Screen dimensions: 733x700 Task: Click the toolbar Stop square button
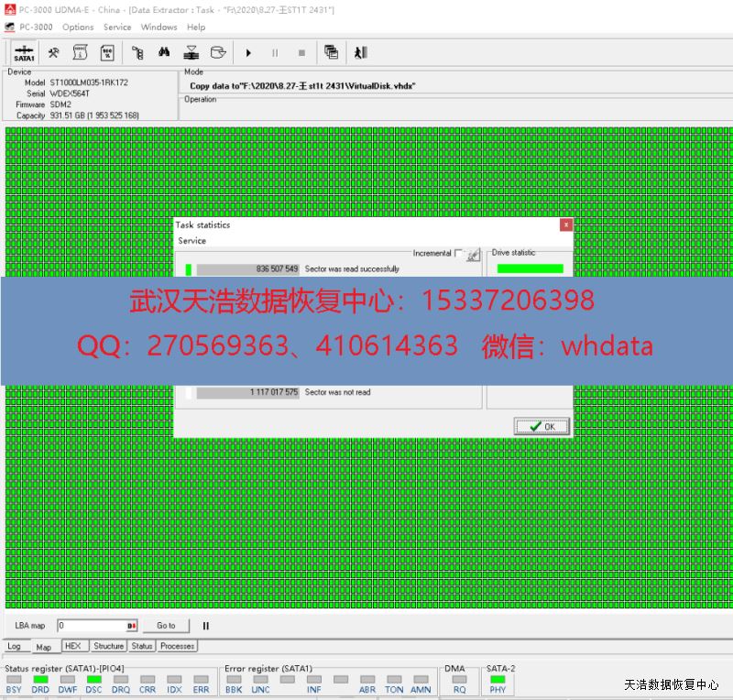click(301, 53)
